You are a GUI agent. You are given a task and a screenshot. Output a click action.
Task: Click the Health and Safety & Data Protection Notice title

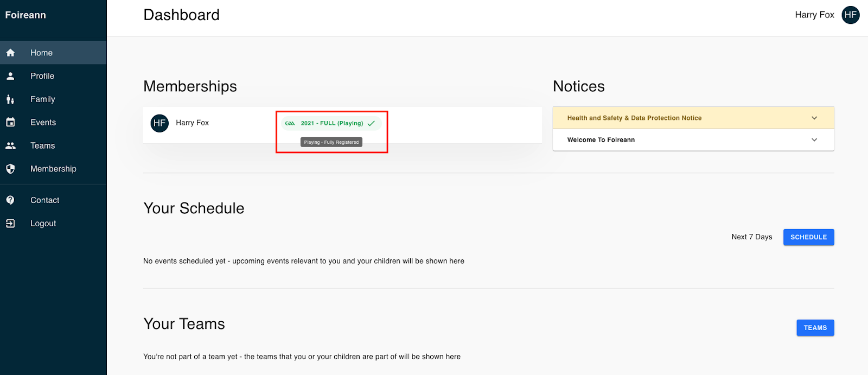point(634,118)
